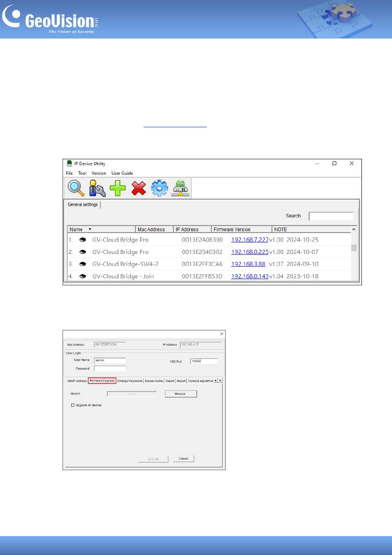Screen dimensions: 392x555
Task: Click the IP Device Utility title bar icon
Action: coord(69,164)
